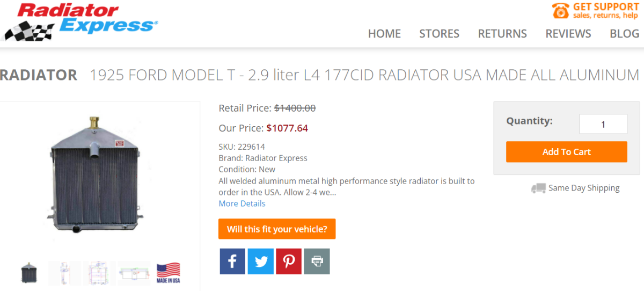View the third blueprint drawing thumbnail

(x=99, y=273)
